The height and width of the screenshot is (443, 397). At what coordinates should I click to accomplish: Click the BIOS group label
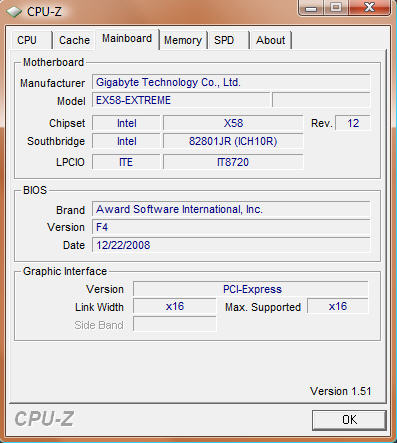(35, 190)
